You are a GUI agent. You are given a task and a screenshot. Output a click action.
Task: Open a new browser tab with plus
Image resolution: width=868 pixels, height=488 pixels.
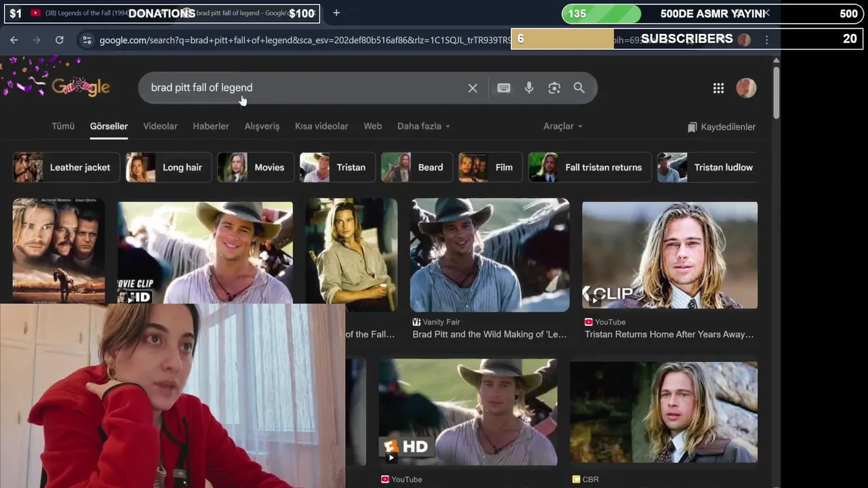(336, 13)
